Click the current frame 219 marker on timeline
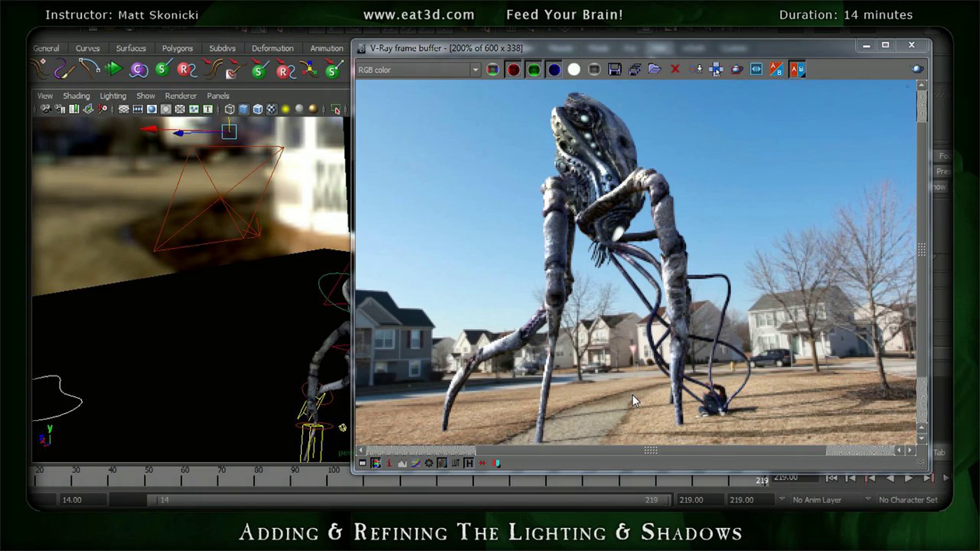 tap(762, 481)
